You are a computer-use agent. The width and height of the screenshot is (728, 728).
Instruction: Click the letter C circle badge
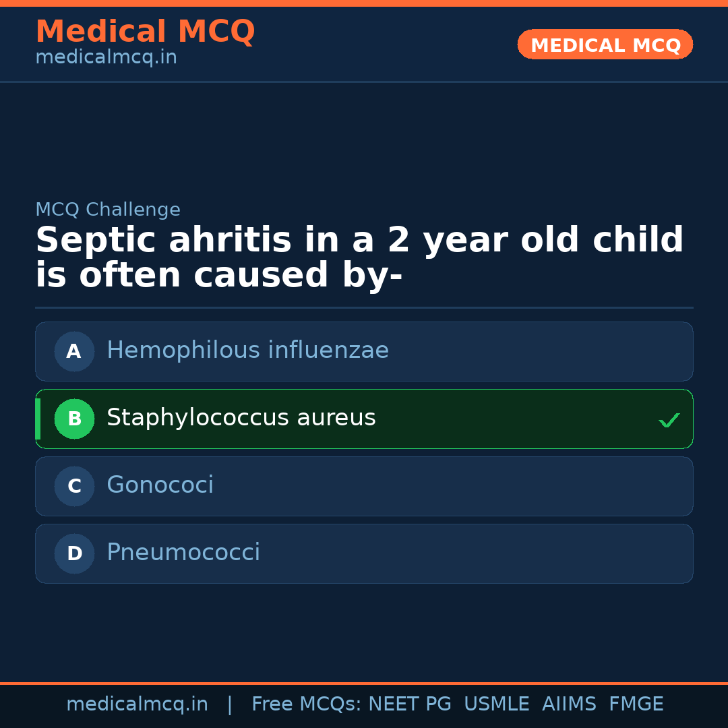[x=74, y=486]
